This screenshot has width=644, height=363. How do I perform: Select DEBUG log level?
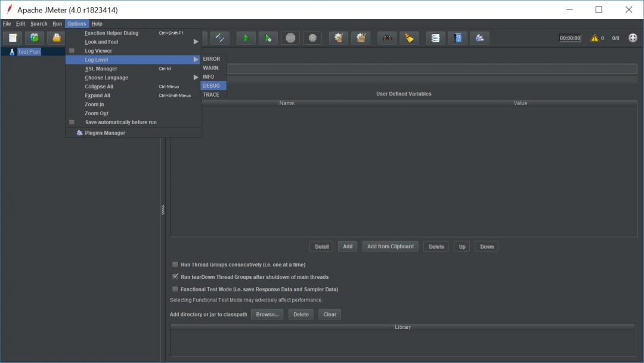coord(213,86)
